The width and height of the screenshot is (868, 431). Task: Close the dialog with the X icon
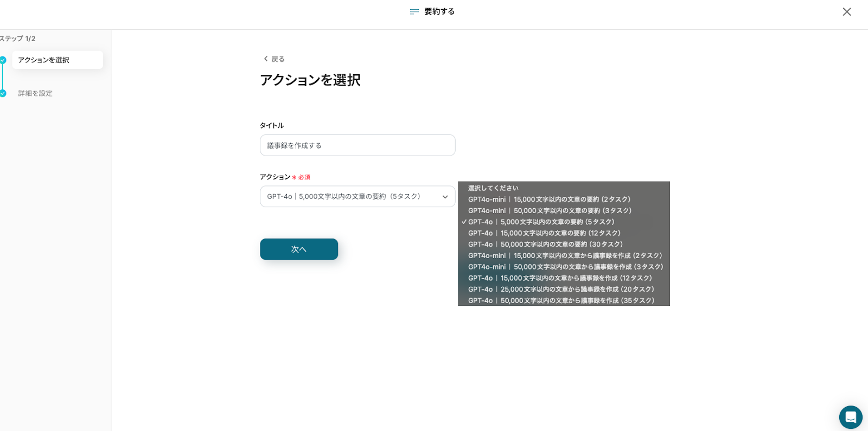(x=846, y=12)
